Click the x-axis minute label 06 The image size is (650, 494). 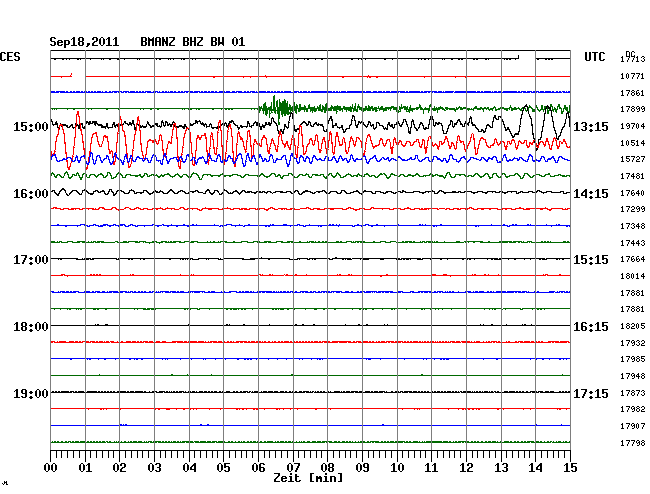[x=258, y=468]
